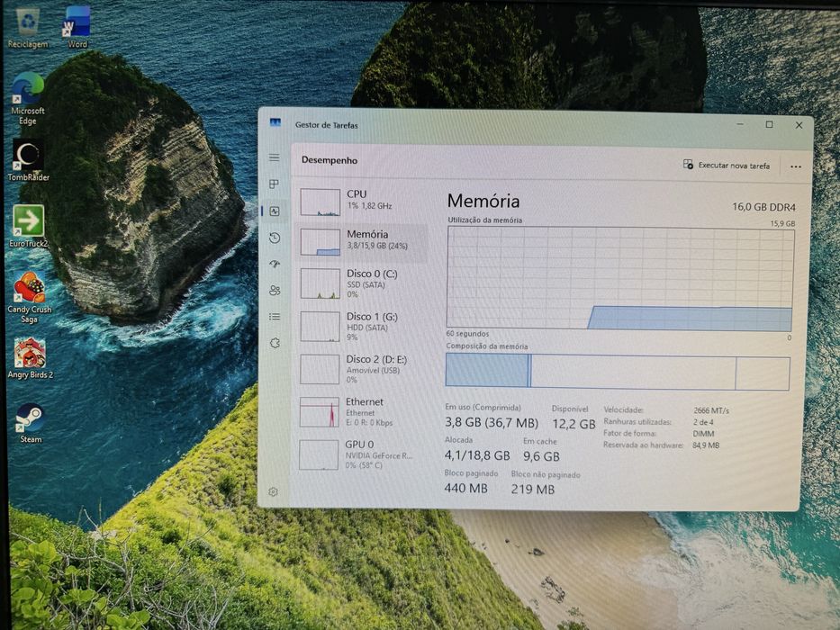The height and width of the screenshot is (630, 840).
Task: Select the GPU 0 NVIDIA GeForce entry
Action: coord(362,454)
